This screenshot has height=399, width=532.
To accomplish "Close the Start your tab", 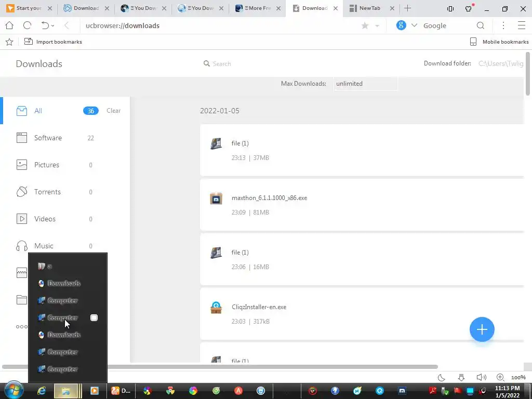I will pos(50,8).
